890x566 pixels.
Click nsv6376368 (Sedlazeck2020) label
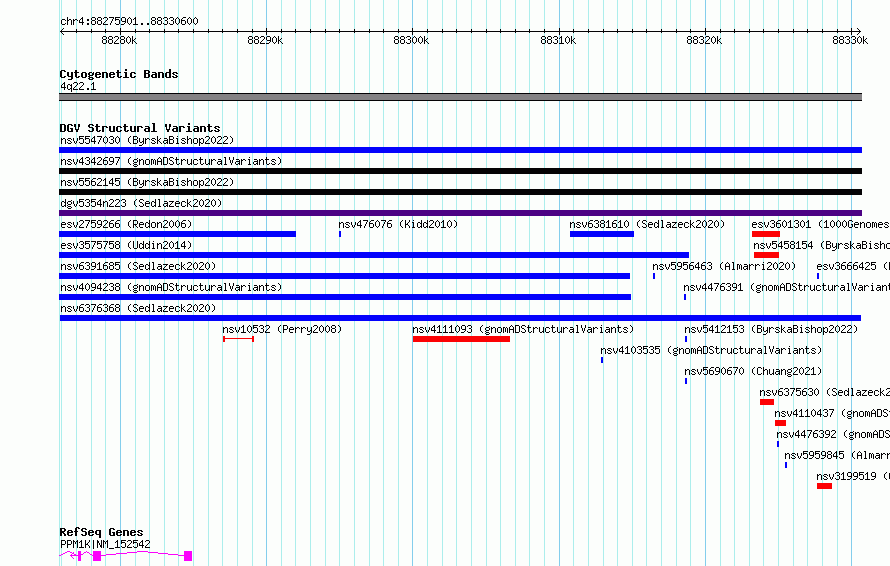[138, 308]
